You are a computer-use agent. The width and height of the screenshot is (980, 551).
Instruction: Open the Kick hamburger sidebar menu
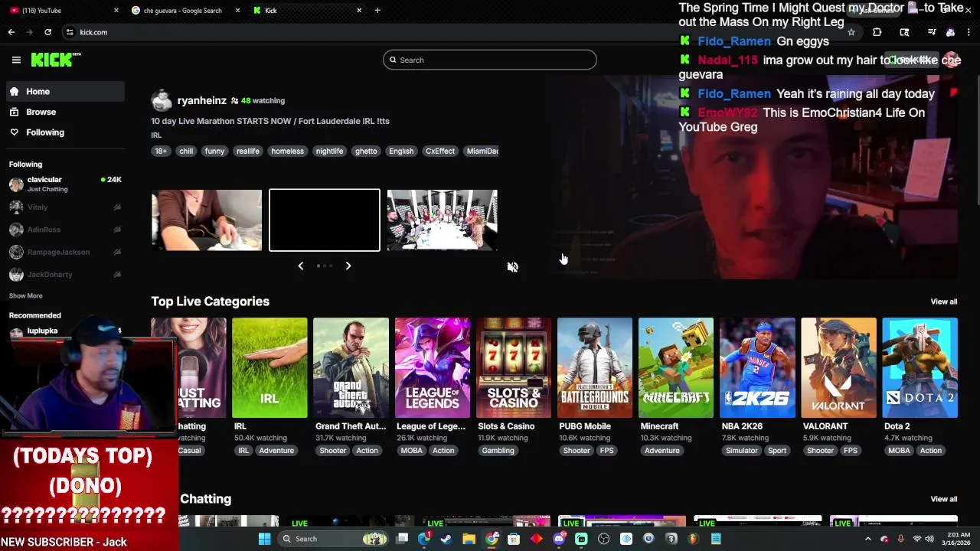point(16,60)
